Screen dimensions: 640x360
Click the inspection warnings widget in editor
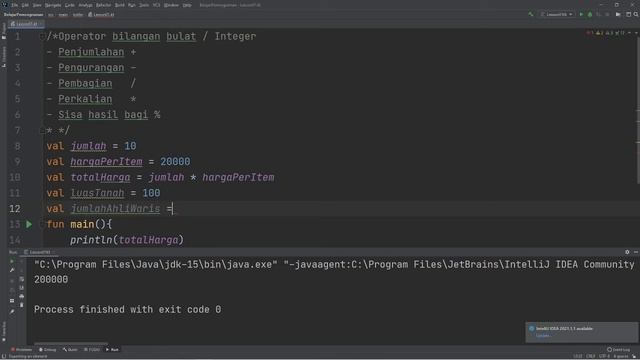(607, 33)
